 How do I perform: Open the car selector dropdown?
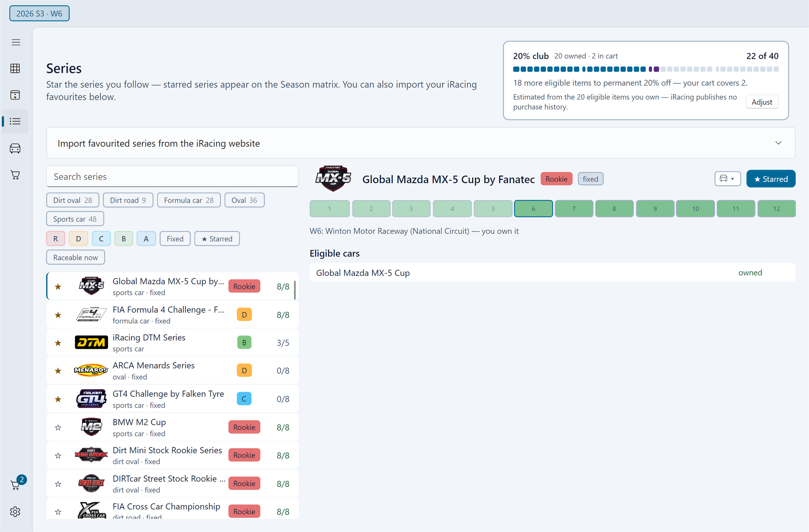point(727,179)
